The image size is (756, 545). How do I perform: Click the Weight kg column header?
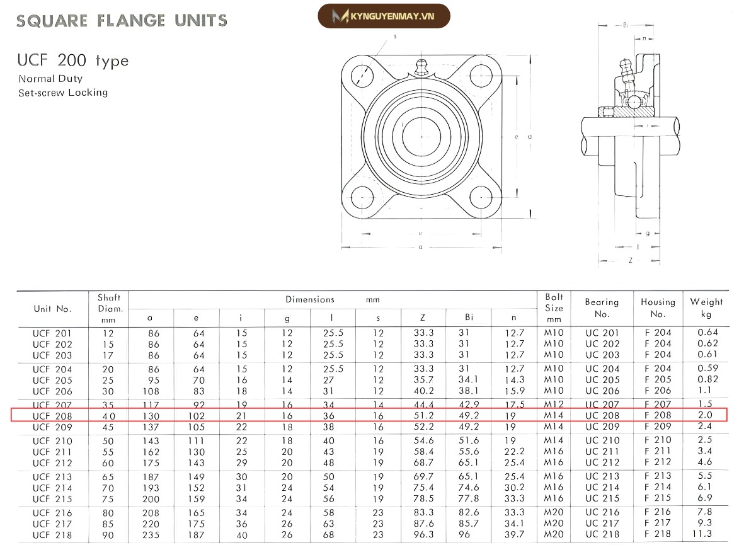click(x=706, y=308)
